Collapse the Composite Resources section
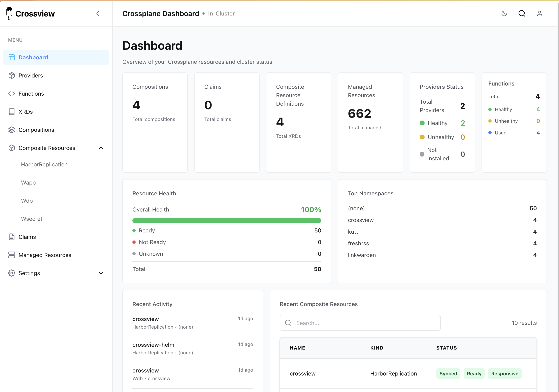Viewport: 559px width, 392px height. pyautogui.click(x=101, y=148)
